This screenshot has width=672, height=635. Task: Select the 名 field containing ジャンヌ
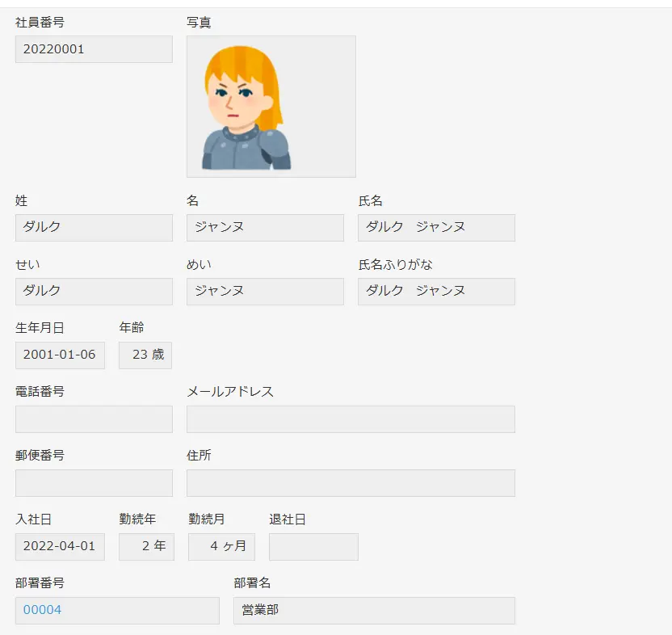pyautogui.click(x=265, y=227)
